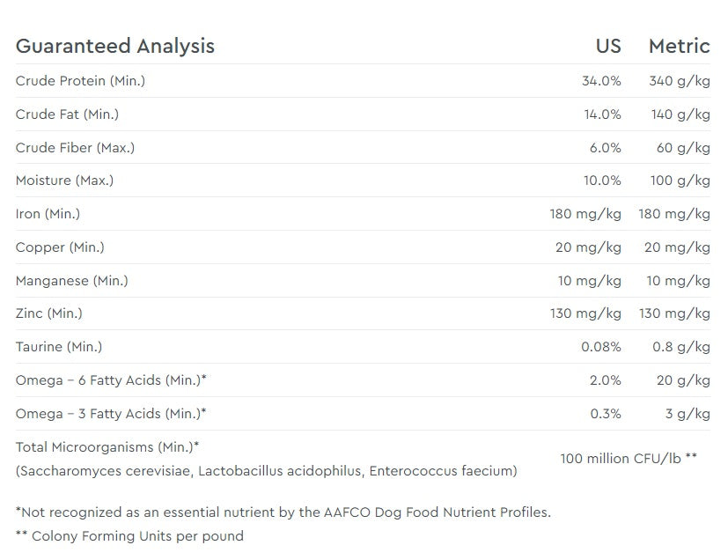Click the Copper (Min.) label
Viewport: 728px width, 560px height.
coord(60,247)
